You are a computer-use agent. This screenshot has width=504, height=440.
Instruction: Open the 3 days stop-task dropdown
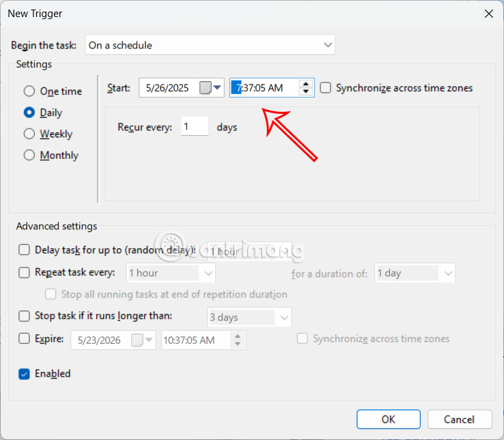(x=249, y=317)
